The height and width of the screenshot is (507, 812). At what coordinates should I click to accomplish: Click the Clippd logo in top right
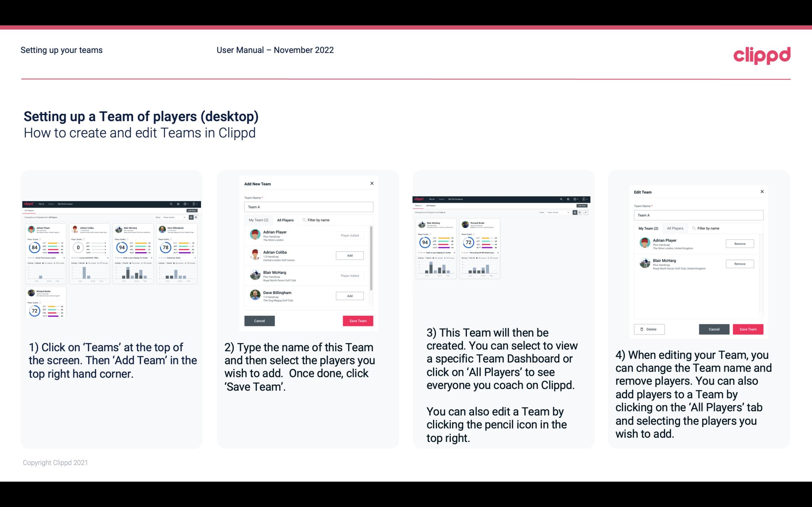(x=762, y=54)
